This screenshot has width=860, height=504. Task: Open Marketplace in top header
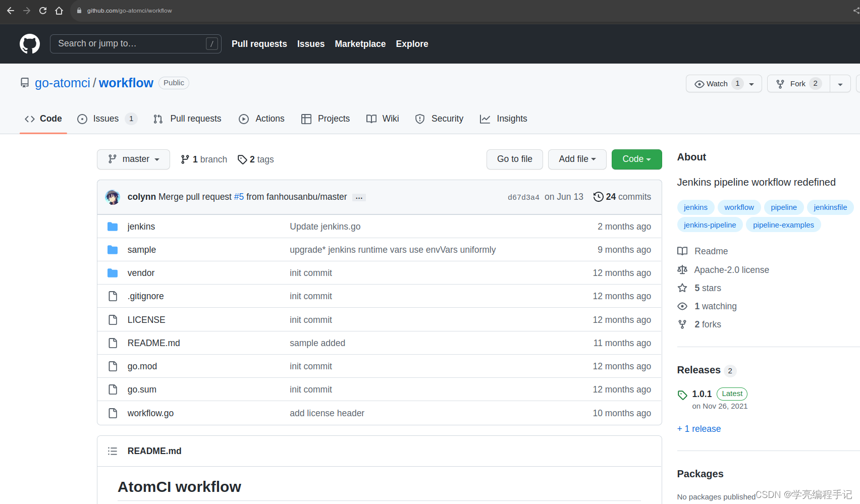360,44
